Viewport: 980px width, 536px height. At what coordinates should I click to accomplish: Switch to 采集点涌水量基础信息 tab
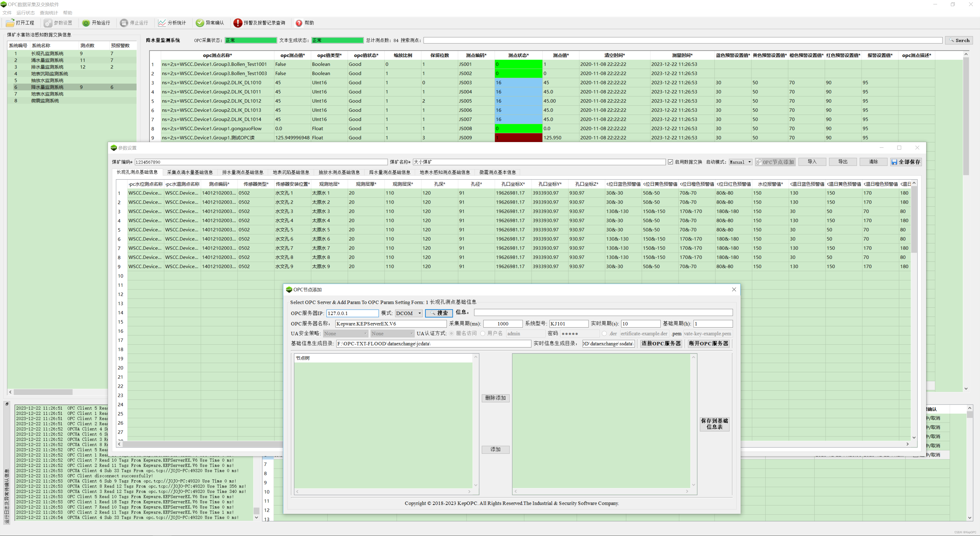click(190, 172)
